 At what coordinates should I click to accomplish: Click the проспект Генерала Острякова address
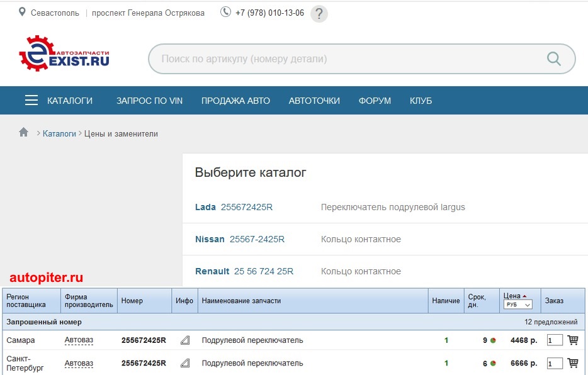click(148, 13)
